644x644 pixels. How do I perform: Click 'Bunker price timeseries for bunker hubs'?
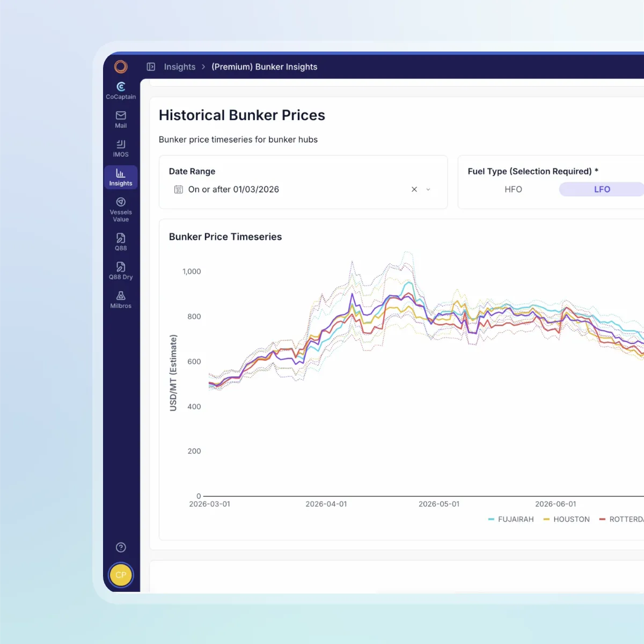pyautogui.click(x=238, y=140)
